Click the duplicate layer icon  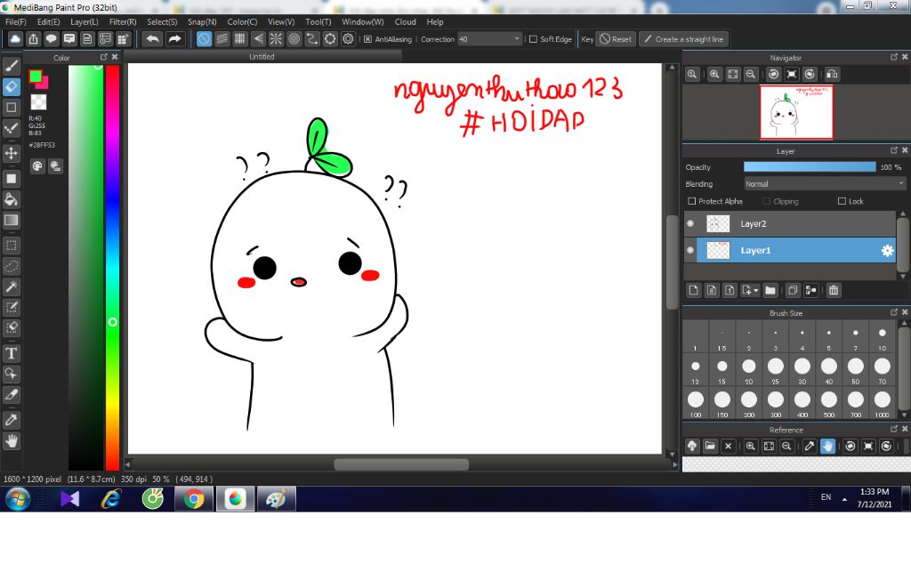click(x=793, y=290)
